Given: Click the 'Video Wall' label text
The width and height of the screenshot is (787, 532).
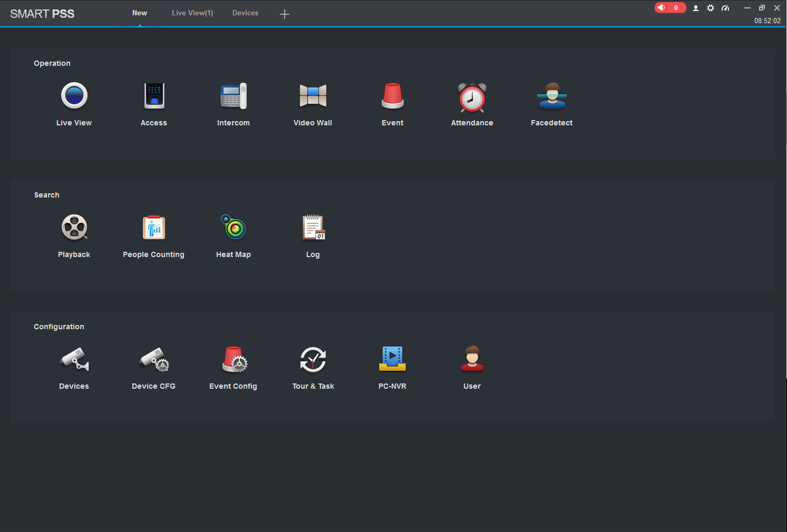Looking at the screenshot, I should [313, 123].
